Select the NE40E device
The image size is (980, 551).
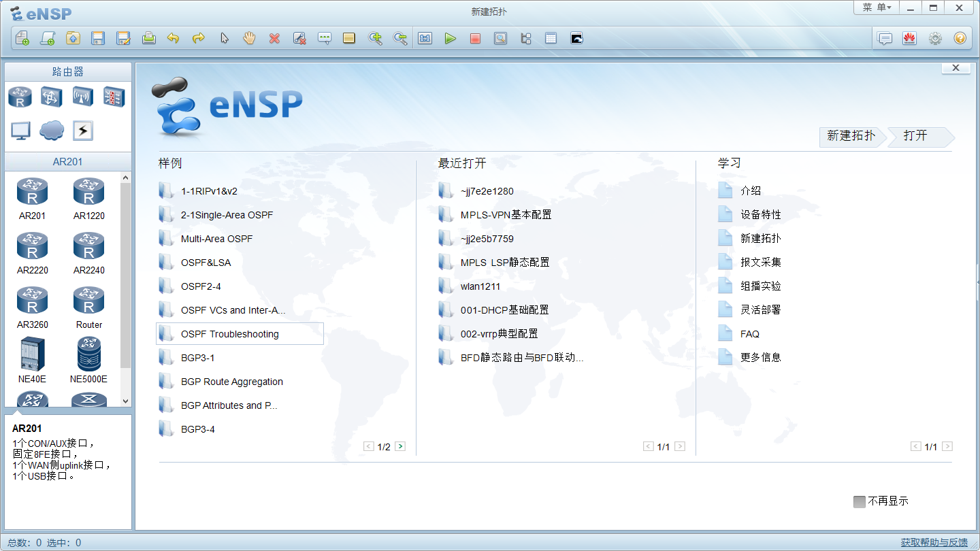[x=32, y=361]
